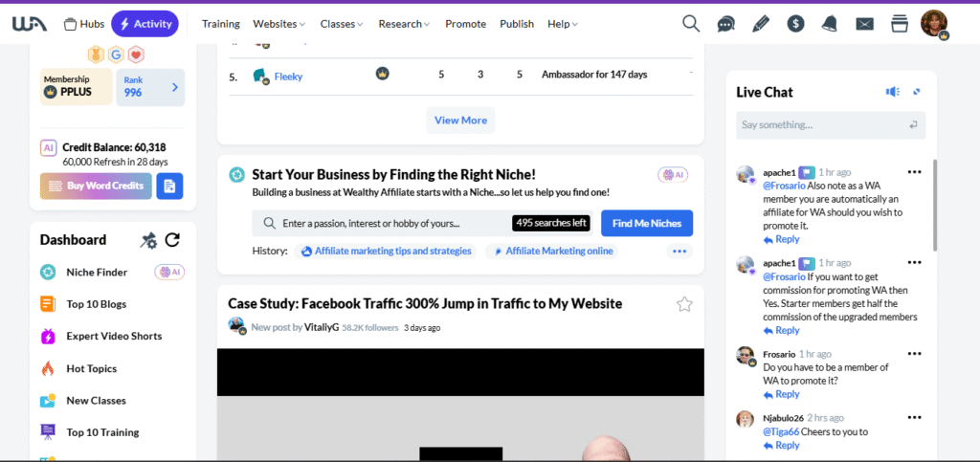This screenshot has width=980, height=462.
Task: Open the Training menu item
Action: 221,24
